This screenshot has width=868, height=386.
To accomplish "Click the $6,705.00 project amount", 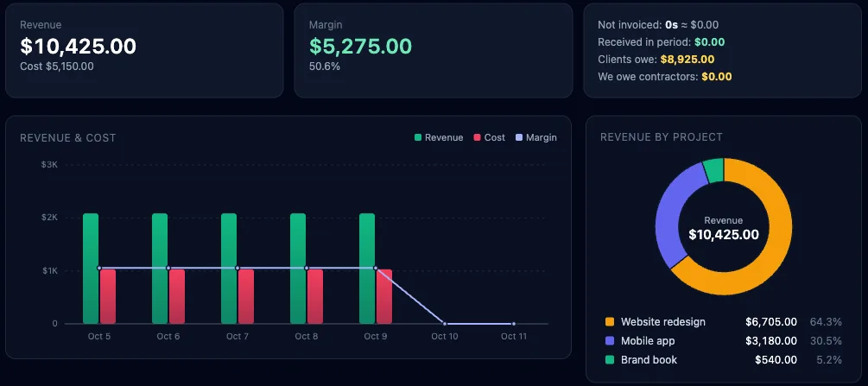I will [771, 322].
